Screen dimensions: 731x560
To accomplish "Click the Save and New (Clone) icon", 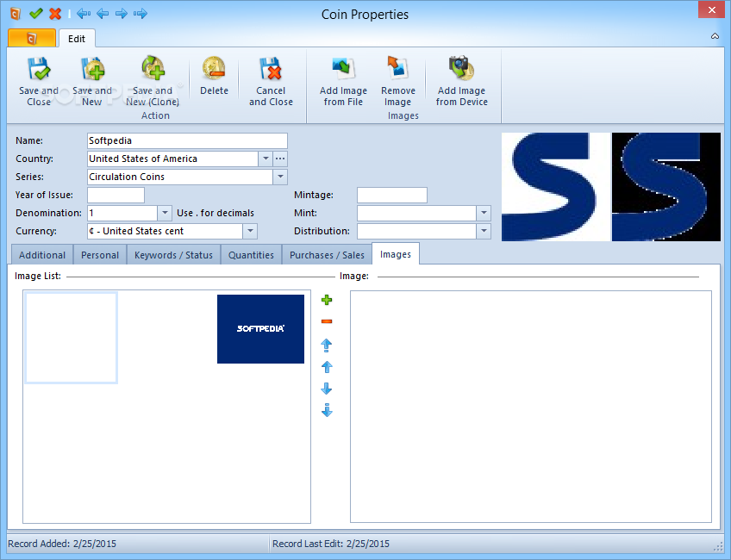I will point(153,68).
